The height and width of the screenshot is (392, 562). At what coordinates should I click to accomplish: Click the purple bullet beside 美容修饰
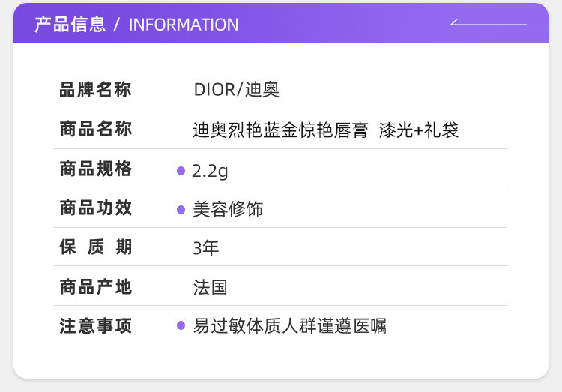[x=181, y=210]
